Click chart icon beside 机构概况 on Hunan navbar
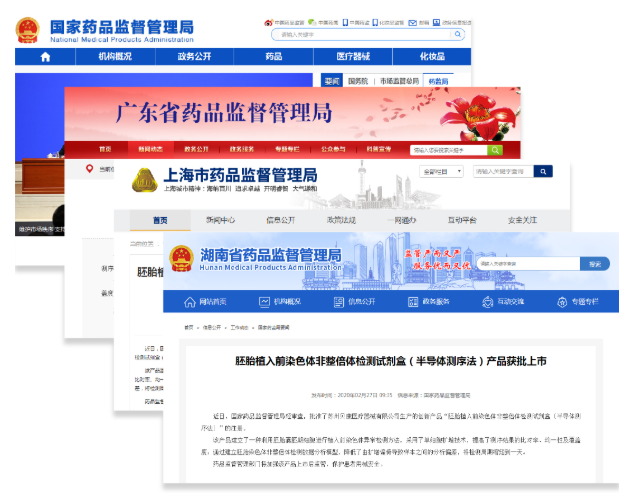The width and height of the screenshot is (629, 493). (x=264, y=302)
